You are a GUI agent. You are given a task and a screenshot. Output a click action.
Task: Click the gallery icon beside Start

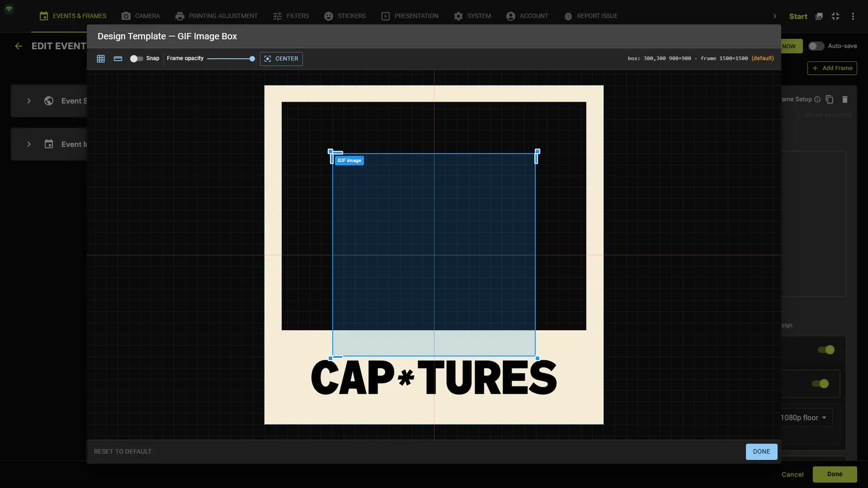819,16
